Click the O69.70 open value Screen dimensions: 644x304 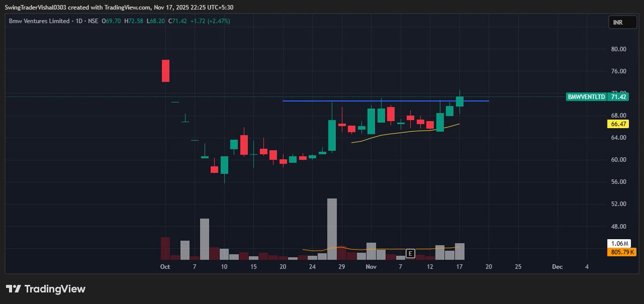tap(111, 21)
